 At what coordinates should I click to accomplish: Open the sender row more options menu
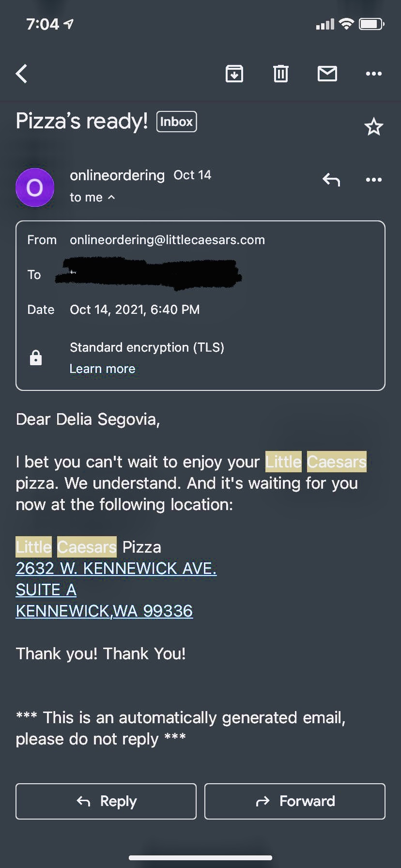click(x=373, y=180)
